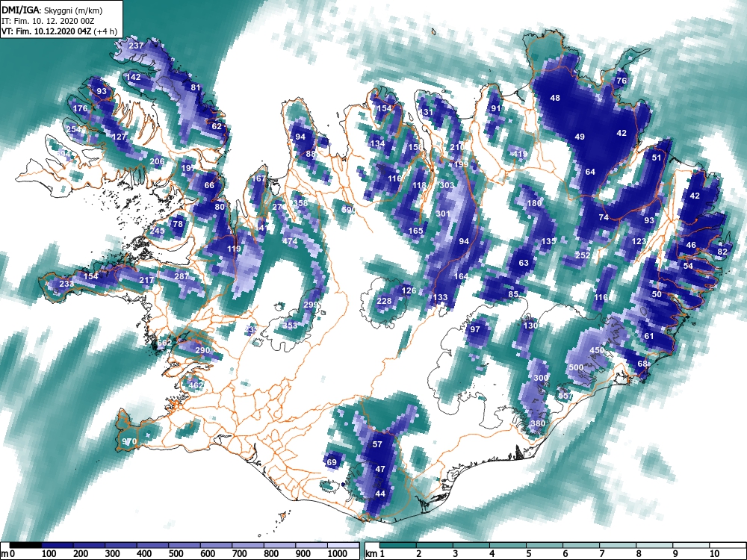
Task: Select the 'IT: Fim. 10. 12. 2020 00Z' line
Action: pos(48,21)
